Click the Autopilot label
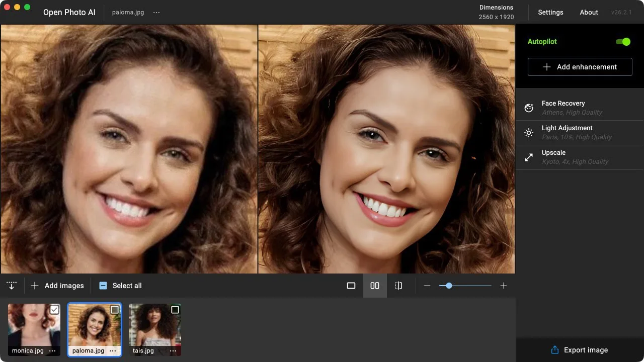The image size is (644, 362). (542, 42)
